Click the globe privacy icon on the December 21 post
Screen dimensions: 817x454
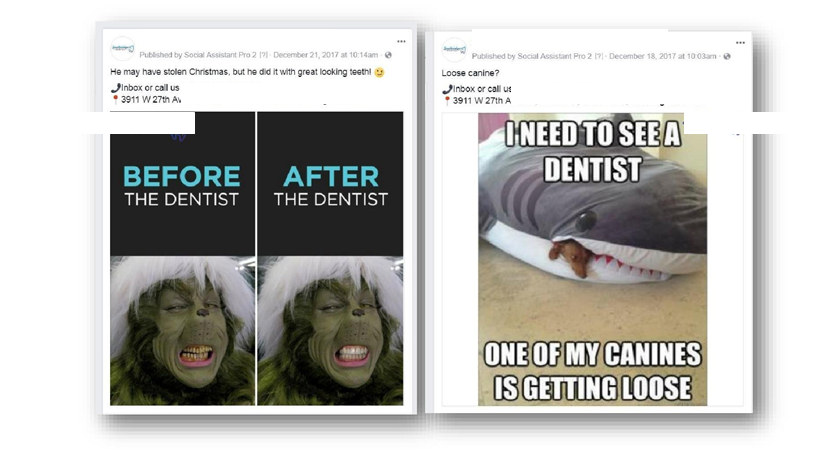tap(388, 55)
